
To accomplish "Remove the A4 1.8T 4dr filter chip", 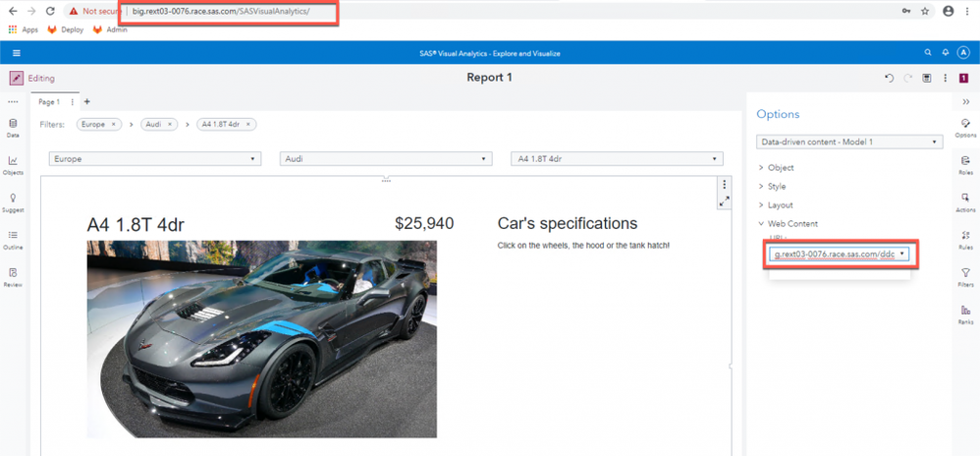I will pyautogui.click(x=248, y=125).
